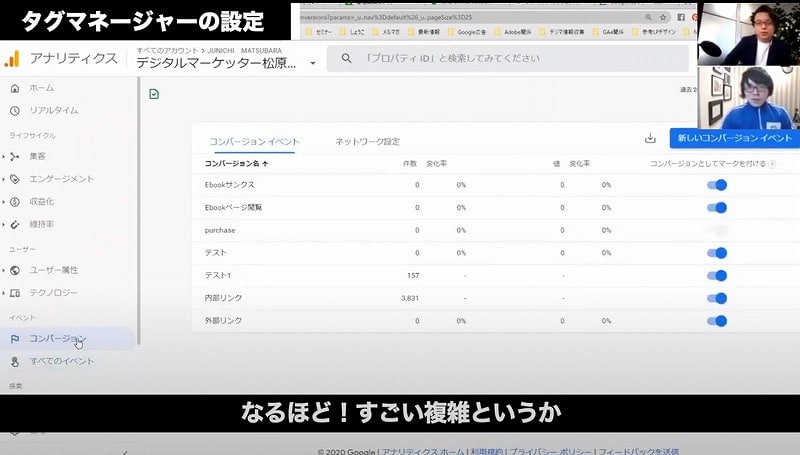Click the エンゲージメント tag icon
This screenshot has height=455, width=800.
[x=15, y=179]
